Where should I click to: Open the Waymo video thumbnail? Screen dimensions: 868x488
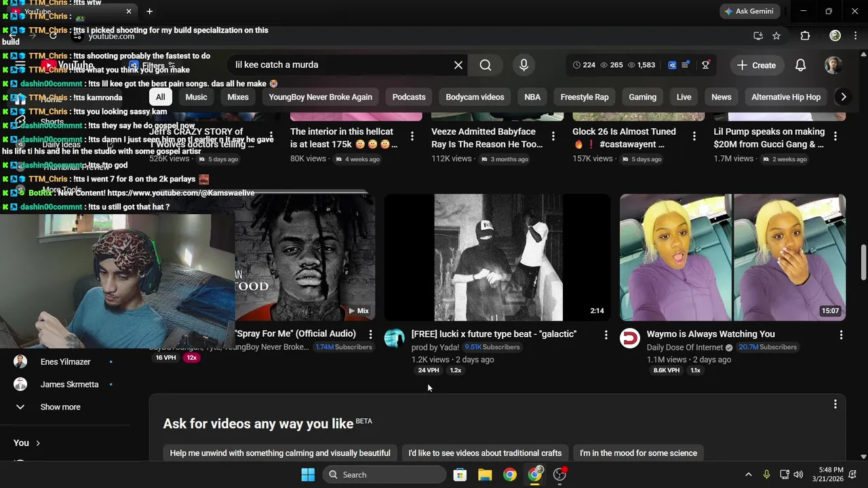coord(732,258)
